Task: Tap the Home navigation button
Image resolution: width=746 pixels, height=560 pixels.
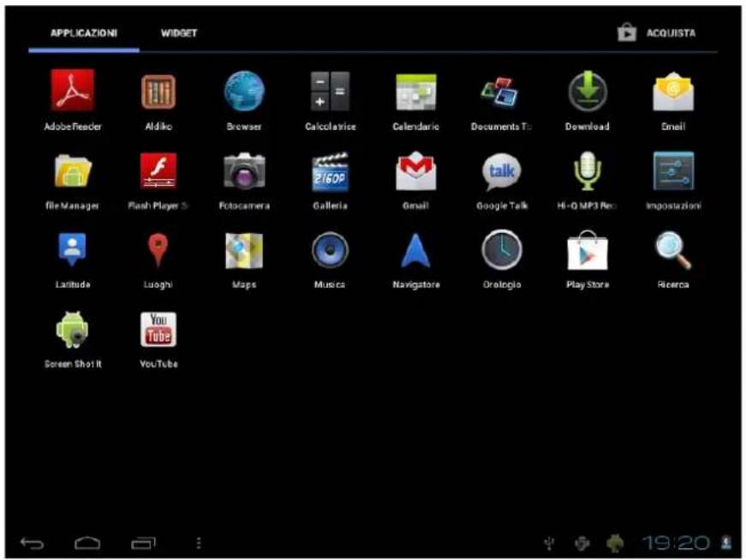Action: click(x=87, y=543)
